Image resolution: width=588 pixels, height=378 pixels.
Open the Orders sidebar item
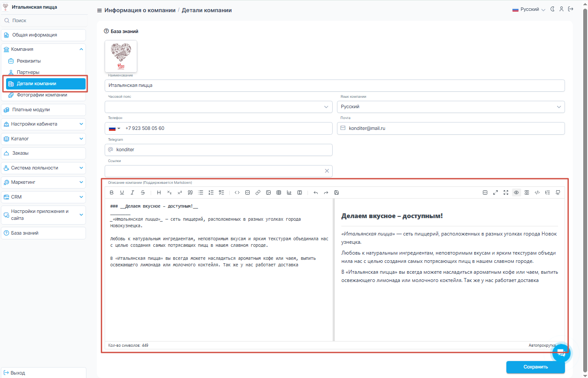pos(43,153)
